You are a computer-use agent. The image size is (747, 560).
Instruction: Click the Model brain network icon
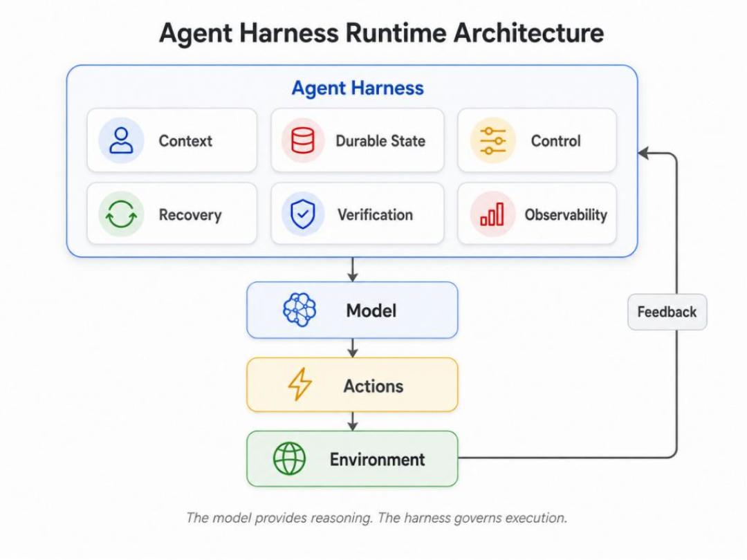coord(299,310)
